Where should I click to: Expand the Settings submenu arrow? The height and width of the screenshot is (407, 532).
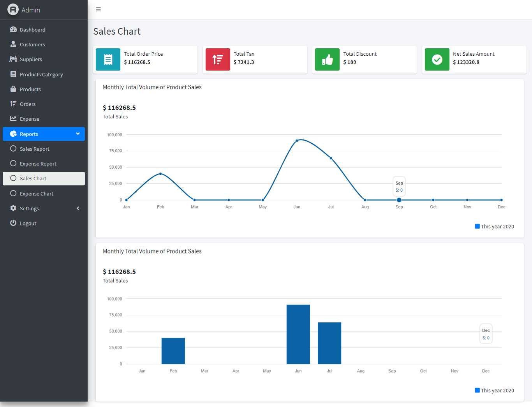(x=78, y=208)
